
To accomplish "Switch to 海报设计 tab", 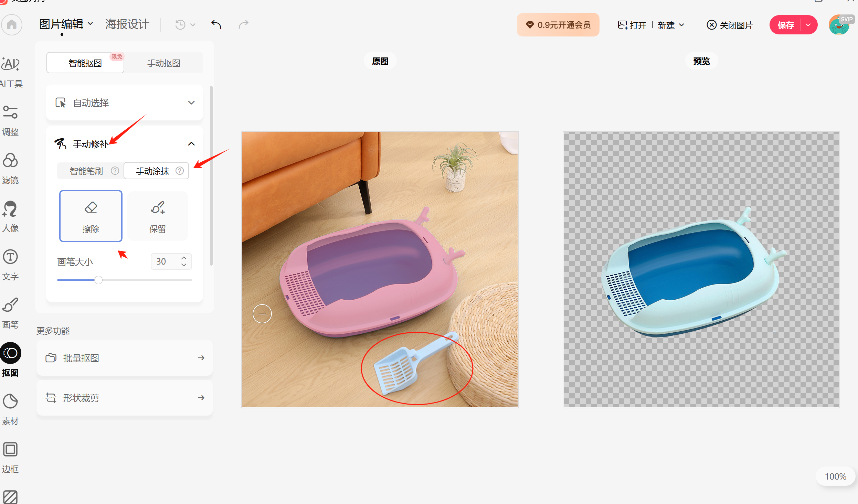I will 127,24.
